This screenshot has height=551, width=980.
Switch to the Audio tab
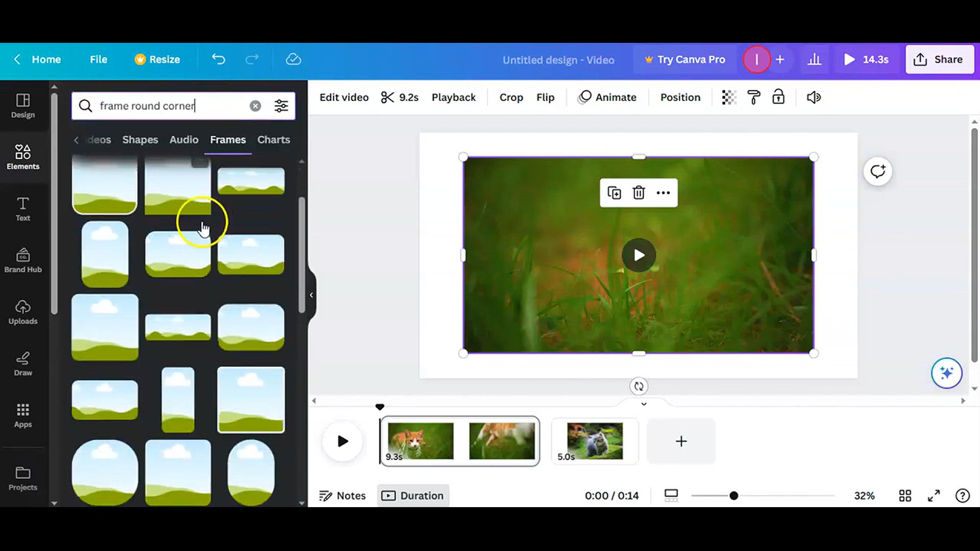coord(184,139)
